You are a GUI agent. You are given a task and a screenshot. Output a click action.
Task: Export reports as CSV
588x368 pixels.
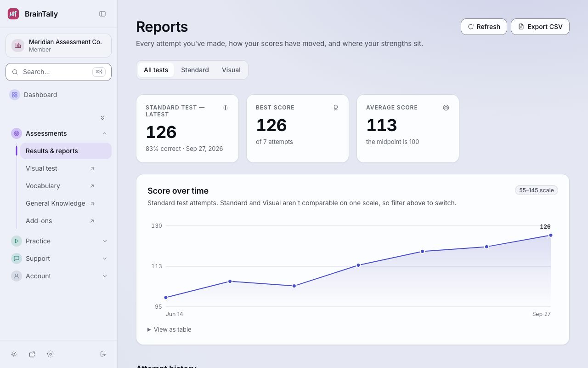click(540, 27)
